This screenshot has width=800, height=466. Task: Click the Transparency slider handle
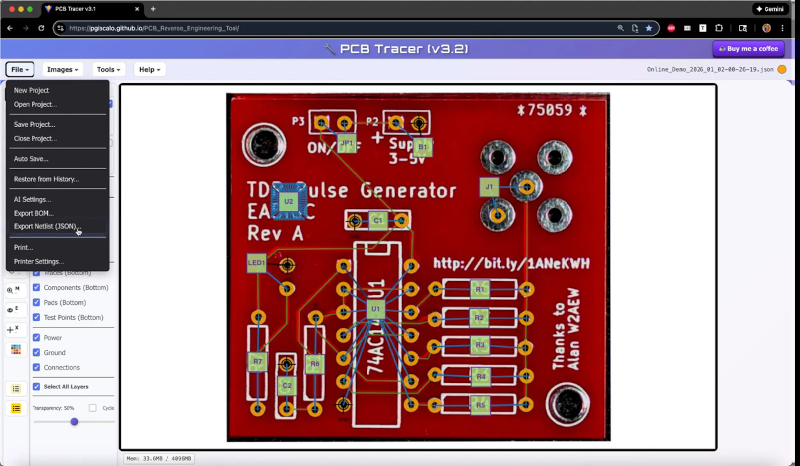[74, 422]
